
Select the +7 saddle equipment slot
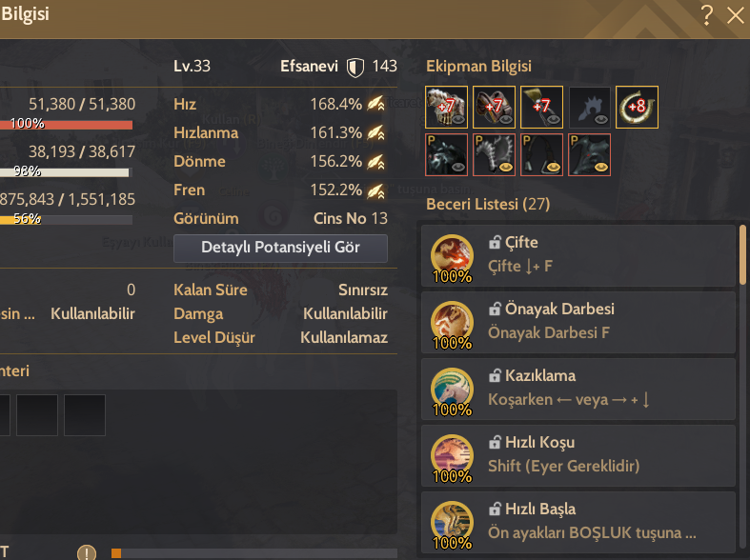tap(494, 107)
